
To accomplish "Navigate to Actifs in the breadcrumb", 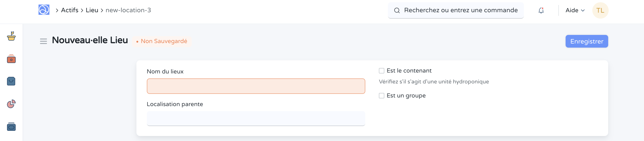I will click(x=70, y=10).
